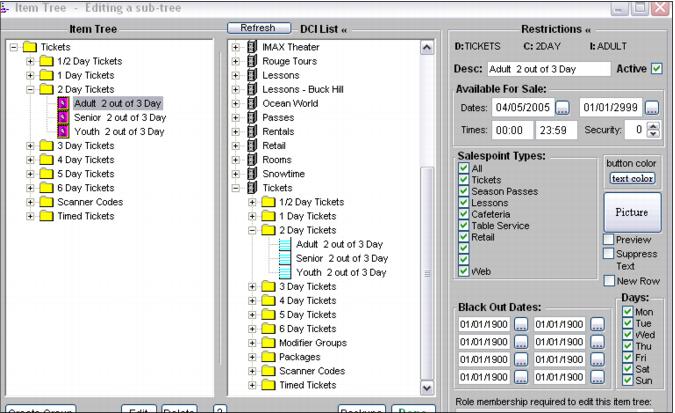Open date picker for start sale date
Image resolution: width=675 pixels, height=413 pixels.
(x=562, y=108)
